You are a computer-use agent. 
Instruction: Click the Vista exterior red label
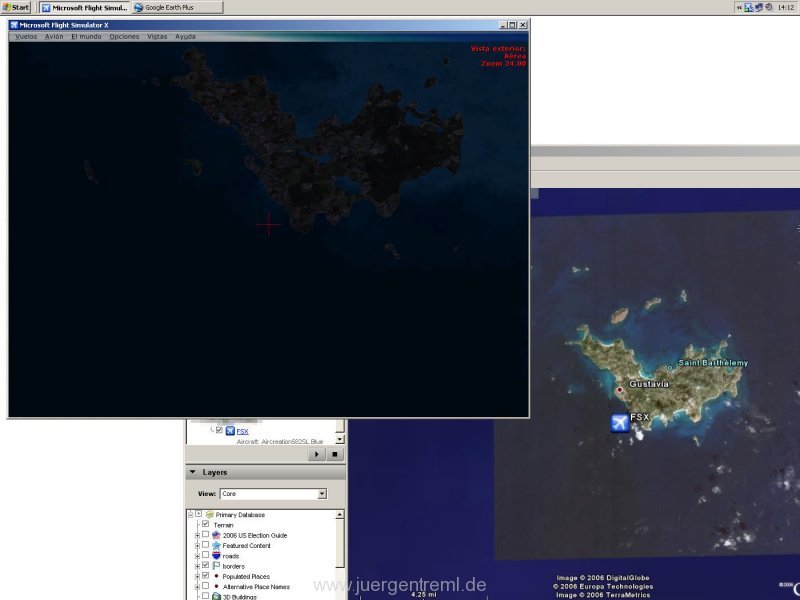[498, 48]
